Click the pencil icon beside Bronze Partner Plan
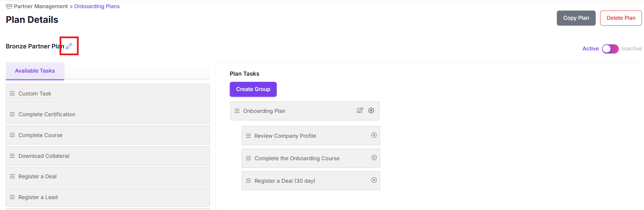This screenshot has width=644, height=210. [69, 46]
